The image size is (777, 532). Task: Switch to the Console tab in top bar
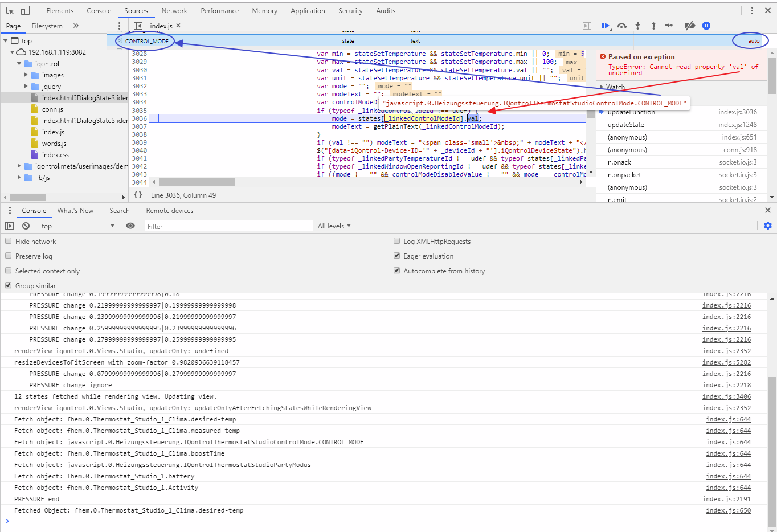point(99,10)
